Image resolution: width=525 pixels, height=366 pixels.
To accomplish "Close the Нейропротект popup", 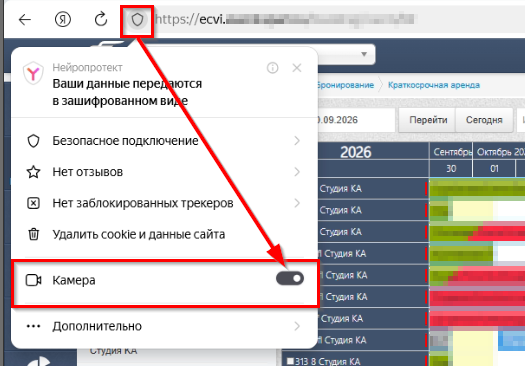I will point(297,68).
